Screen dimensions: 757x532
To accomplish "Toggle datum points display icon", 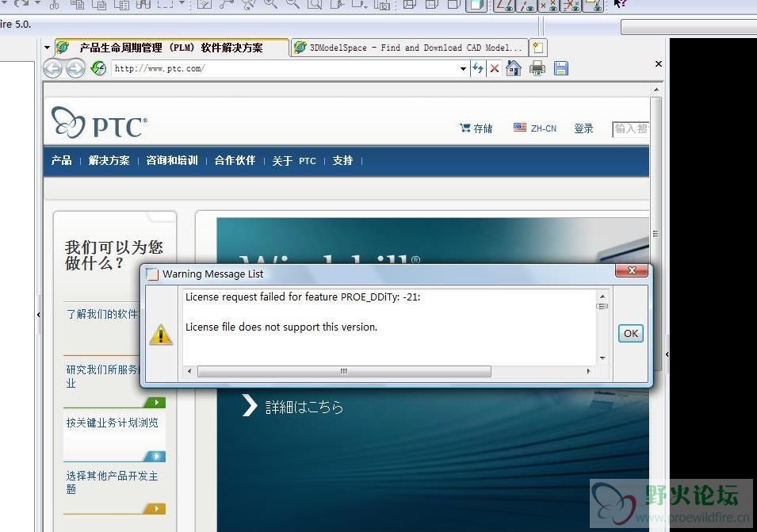I will tap(549, 4).
